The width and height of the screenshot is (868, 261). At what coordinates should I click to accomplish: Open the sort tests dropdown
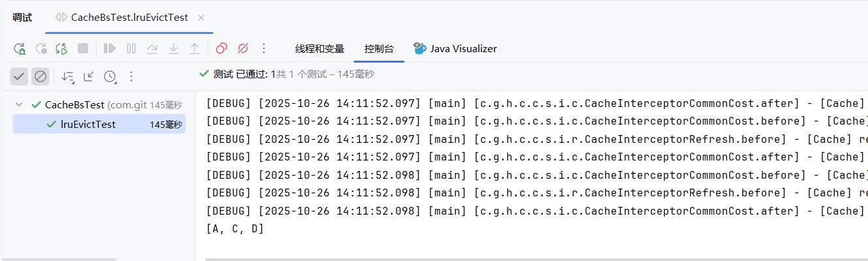click(68, 76)
